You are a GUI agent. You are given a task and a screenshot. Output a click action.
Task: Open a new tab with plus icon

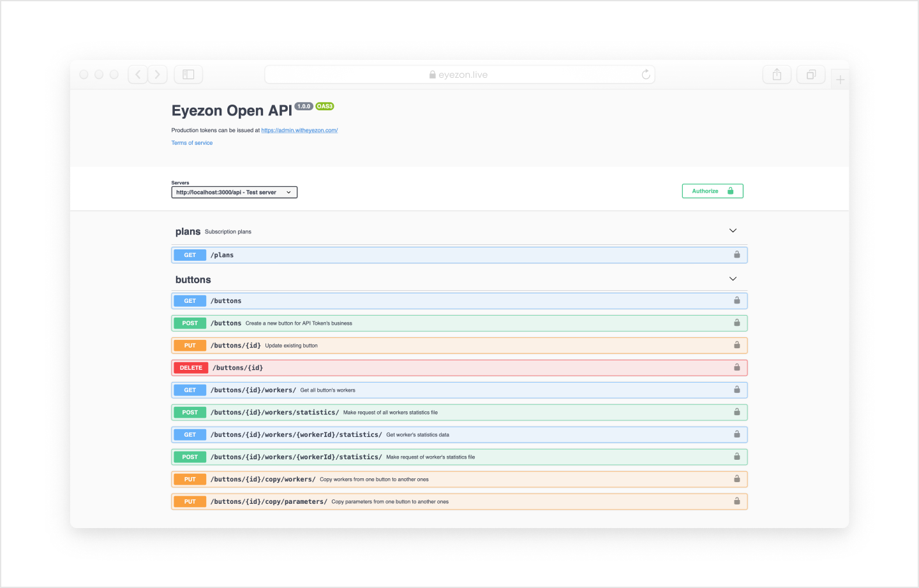[840, 80]
